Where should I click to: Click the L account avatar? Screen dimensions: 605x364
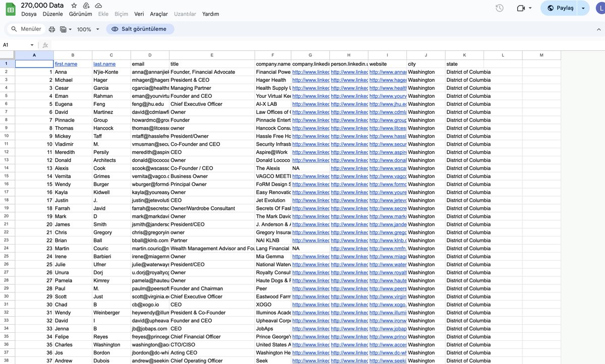599,8
